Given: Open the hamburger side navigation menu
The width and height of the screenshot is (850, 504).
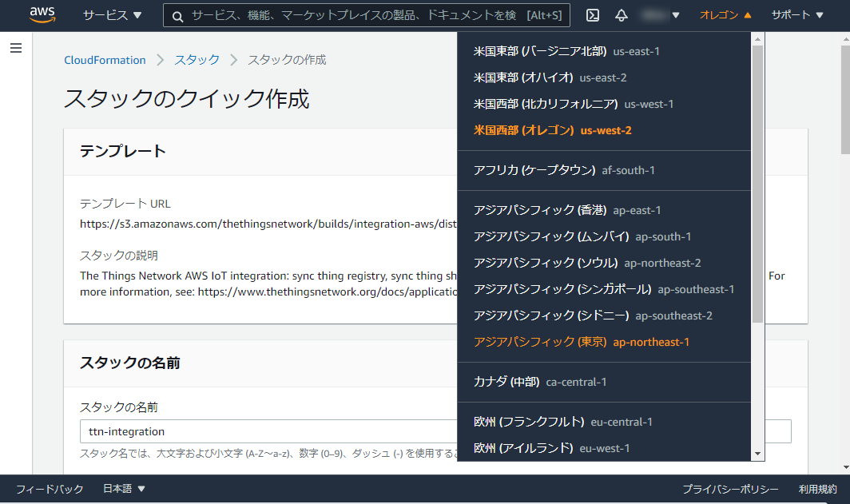Looking at the screenshot, I should tap(16, 48).
